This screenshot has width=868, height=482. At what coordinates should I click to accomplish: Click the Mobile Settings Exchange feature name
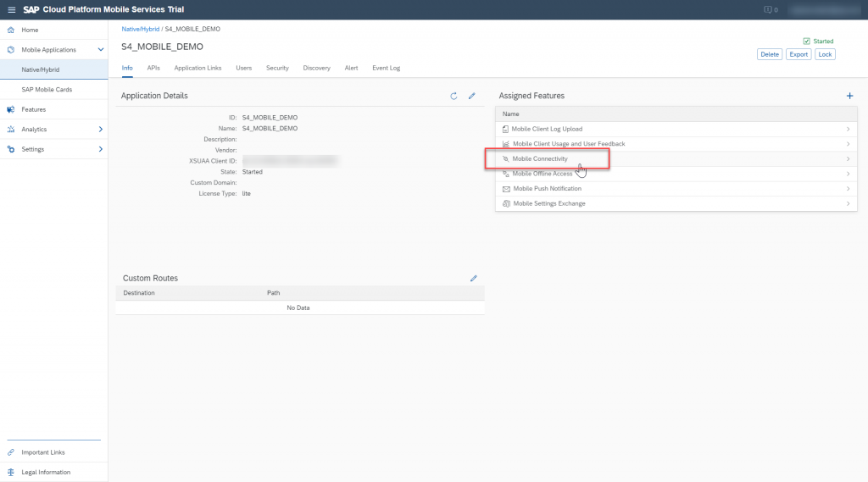click(549, 203)
